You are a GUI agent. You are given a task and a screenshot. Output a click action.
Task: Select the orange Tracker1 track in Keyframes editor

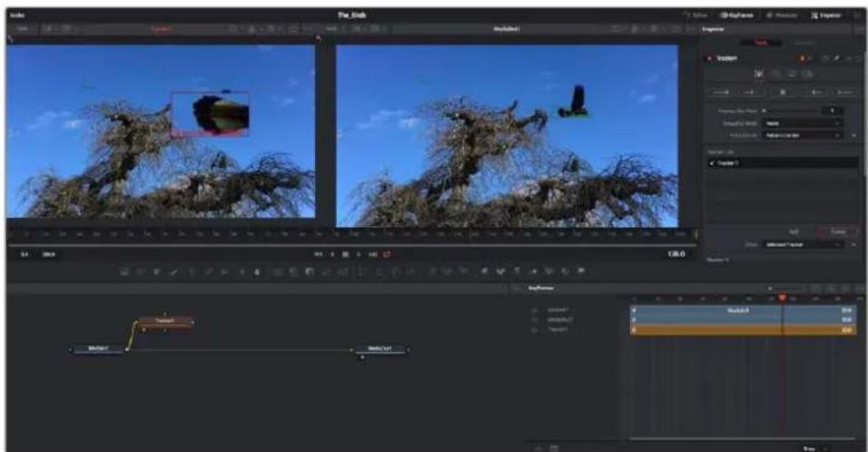743,329
